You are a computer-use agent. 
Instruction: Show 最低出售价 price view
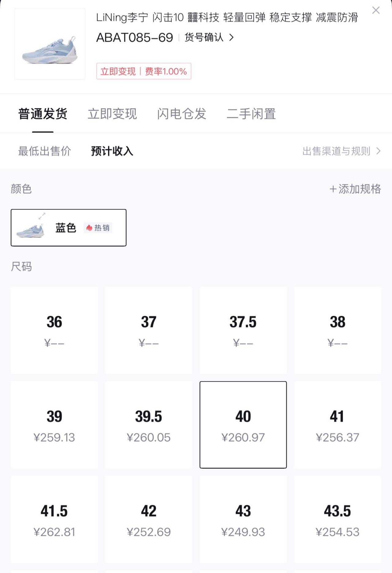click(x=44, y=151)
